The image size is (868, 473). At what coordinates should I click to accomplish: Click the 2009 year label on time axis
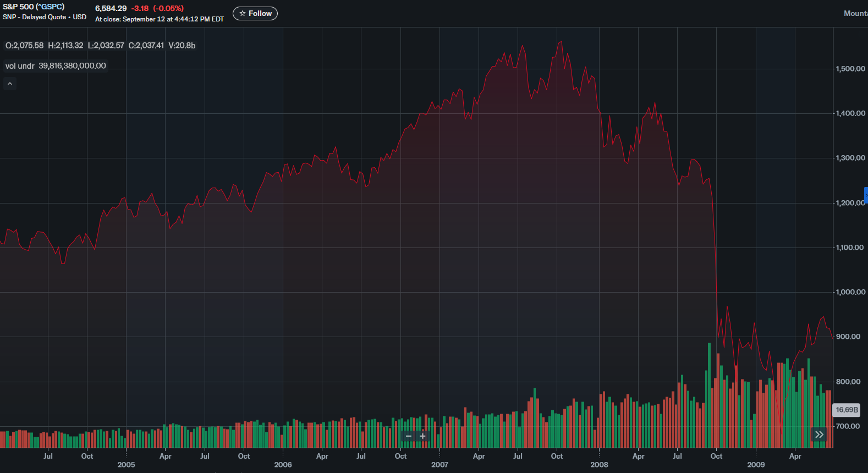coord(756,465)
